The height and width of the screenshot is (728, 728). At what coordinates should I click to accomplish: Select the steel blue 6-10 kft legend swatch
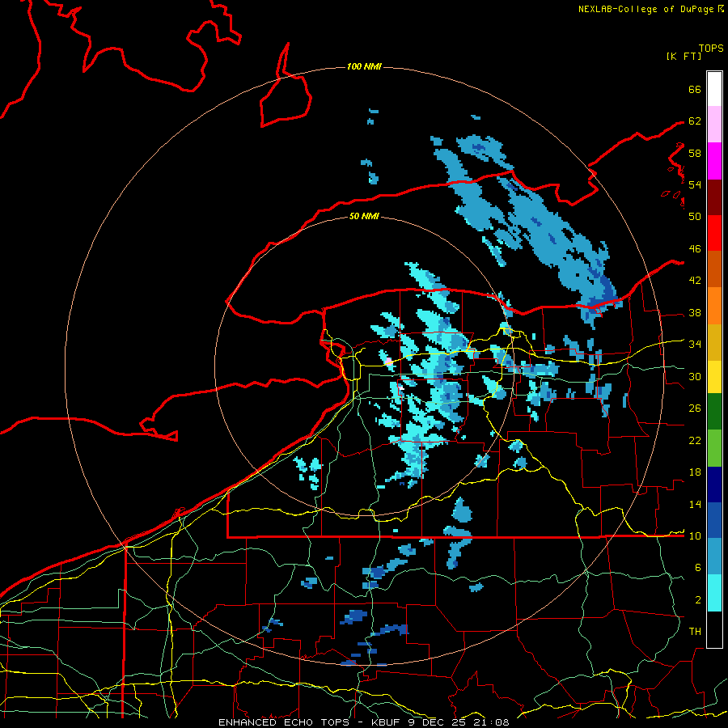click(714, 557)
